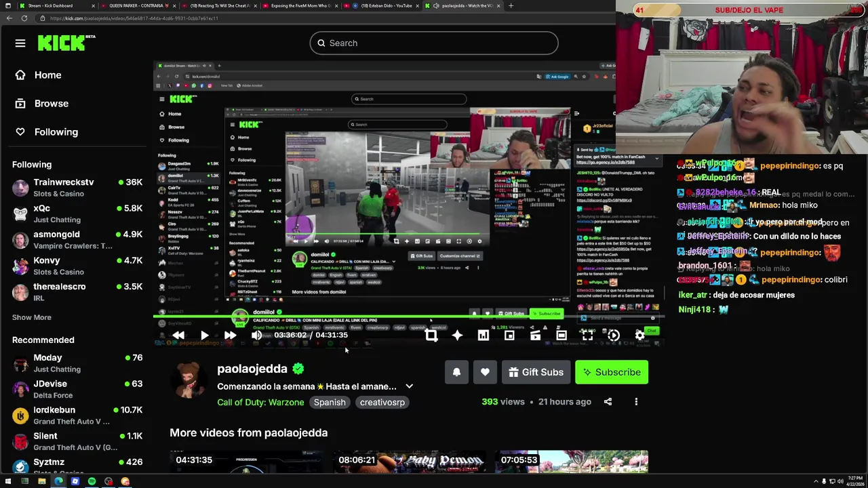Go back with browser back arrow
Screen dimensions: 868x488
9,18
